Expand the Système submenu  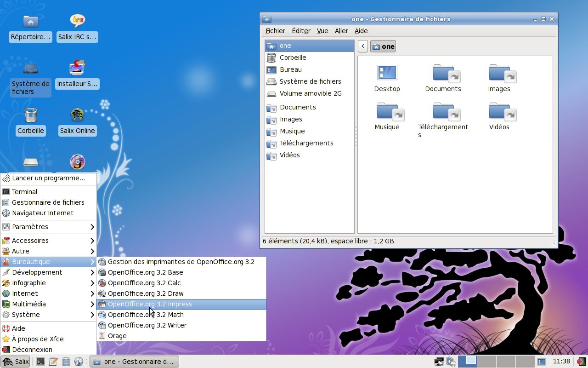[x=48, y=315]
